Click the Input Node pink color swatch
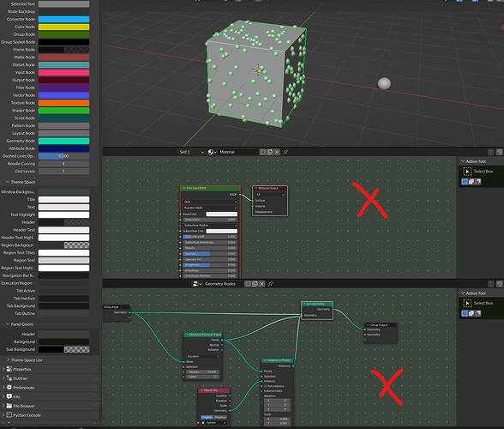 [x=63, y=72]
